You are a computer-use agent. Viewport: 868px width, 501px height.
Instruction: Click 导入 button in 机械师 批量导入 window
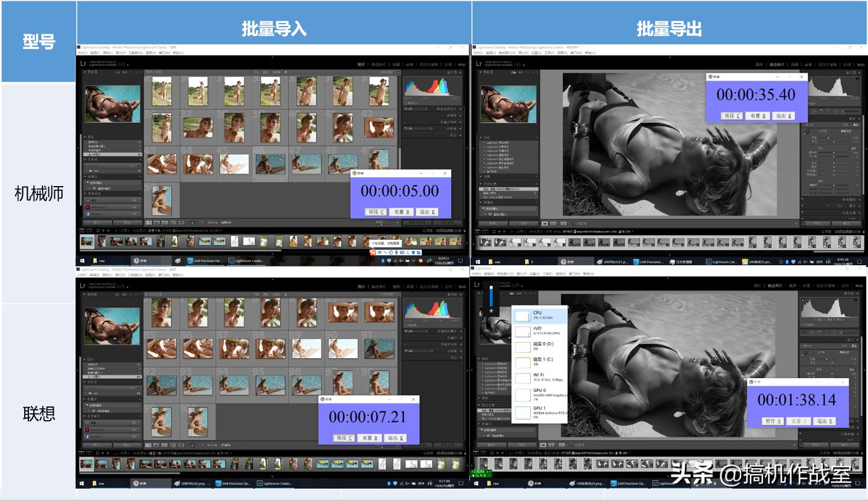97,223
